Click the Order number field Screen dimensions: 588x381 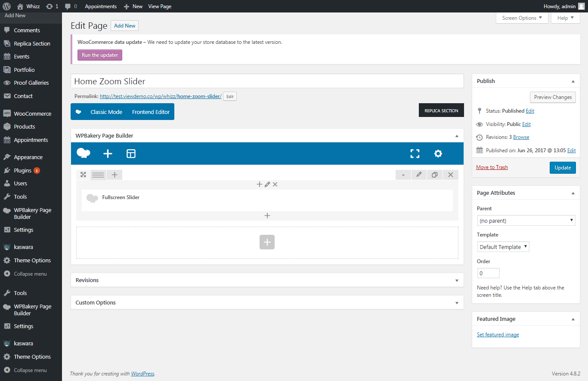[x=489, y=273]
